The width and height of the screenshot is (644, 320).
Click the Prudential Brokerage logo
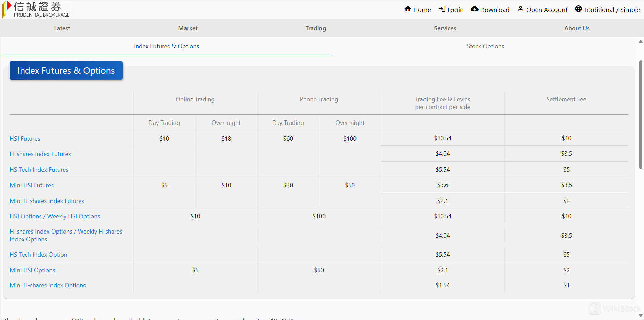(x=36, y=9)
